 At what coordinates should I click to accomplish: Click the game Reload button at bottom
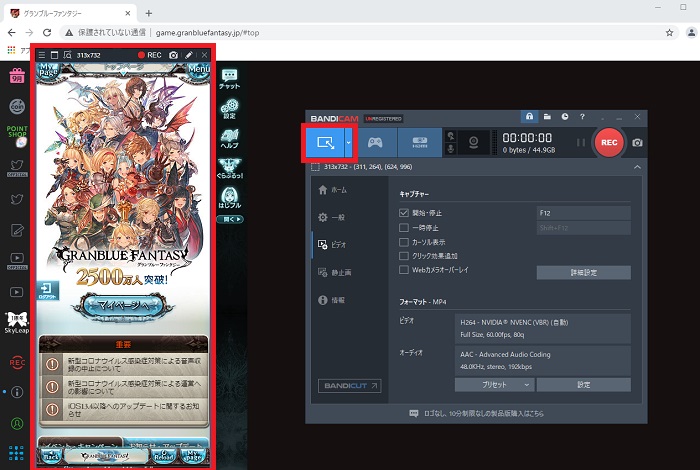point(164,455)
